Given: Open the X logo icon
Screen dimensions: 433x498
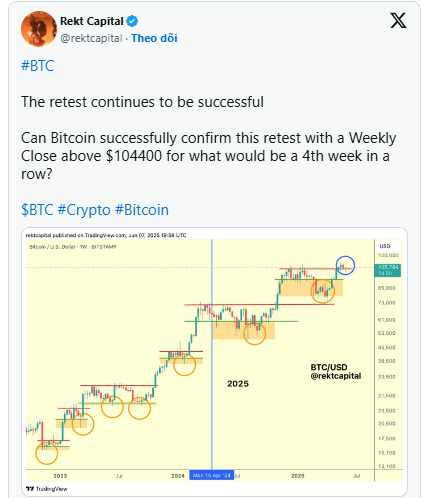Looking at the screenshot, I should click(398, 21).
